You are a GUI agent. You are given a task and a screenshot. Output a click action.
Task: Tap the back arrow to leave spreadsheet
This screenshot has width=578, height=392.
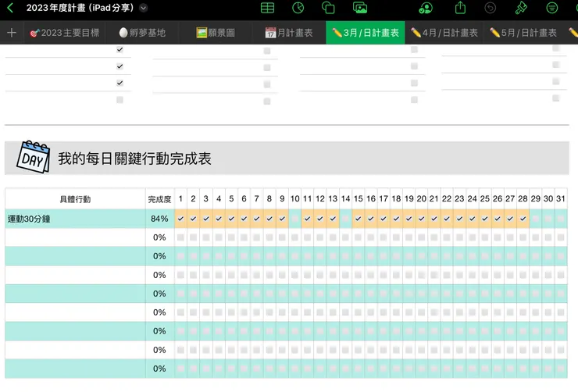10,8
